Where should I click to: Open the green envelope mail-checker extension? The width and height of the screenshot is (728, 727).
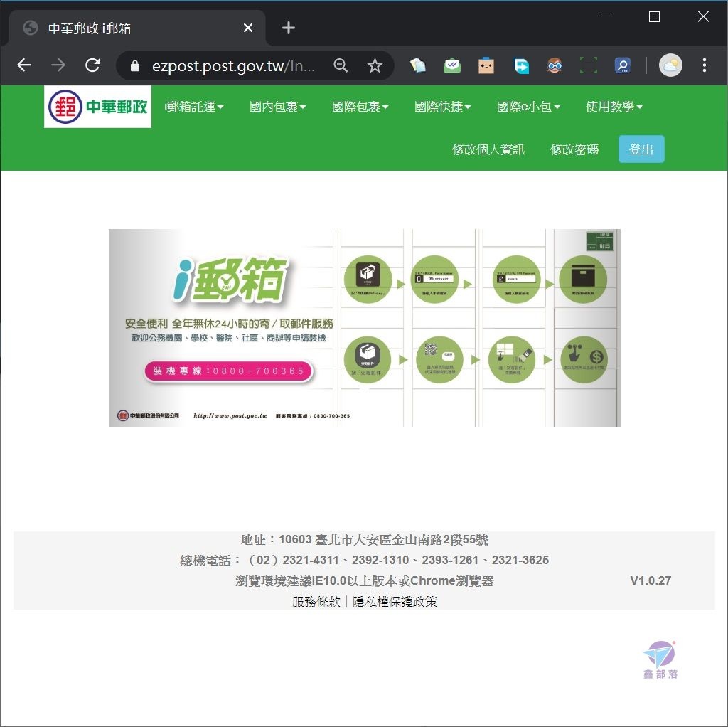coord(451,65)
